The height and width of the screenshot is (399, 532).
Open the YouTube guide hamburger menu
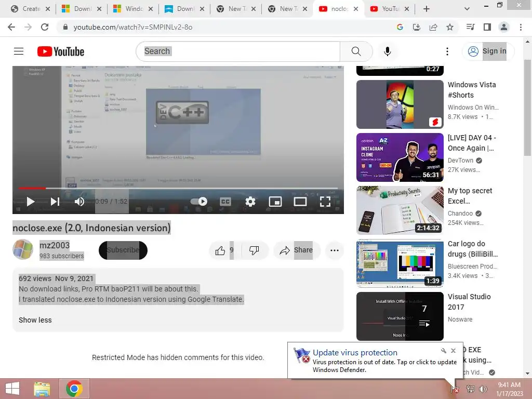coord(19,51)
